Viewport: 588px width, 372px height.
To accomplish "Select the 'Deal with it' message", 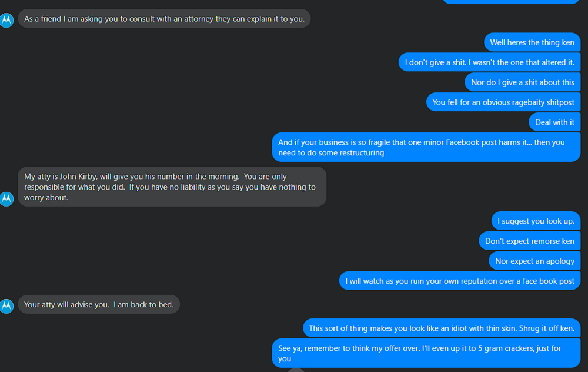I will tap(554, 122).
